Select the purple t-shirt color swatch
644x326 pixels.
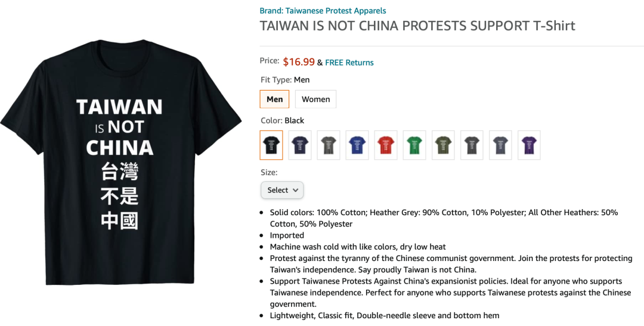529,145
